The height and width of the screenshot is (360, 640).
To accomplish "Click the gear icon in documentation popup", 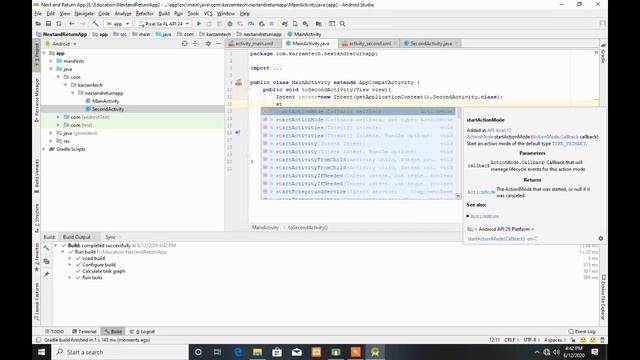I will click(600, 238).
